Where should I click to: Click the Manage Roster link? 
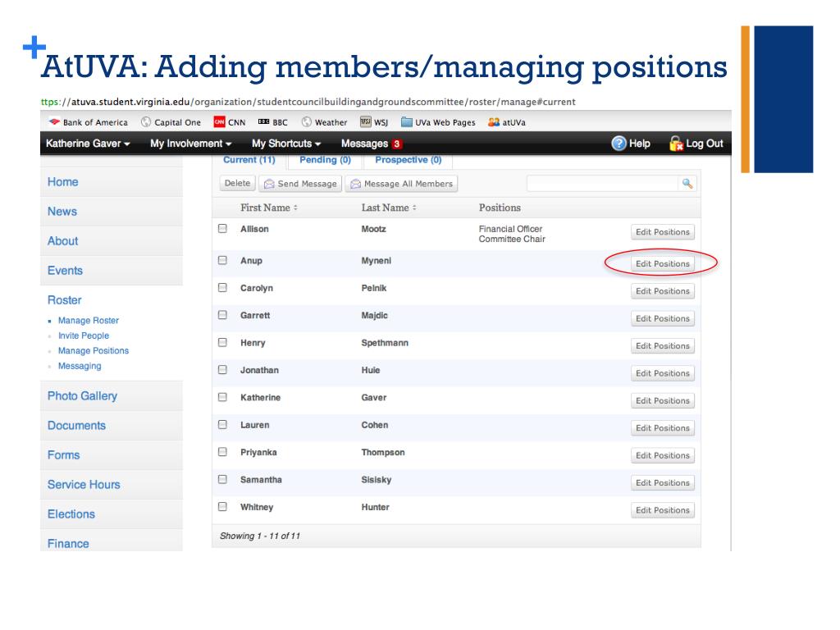tap(89, 321)
